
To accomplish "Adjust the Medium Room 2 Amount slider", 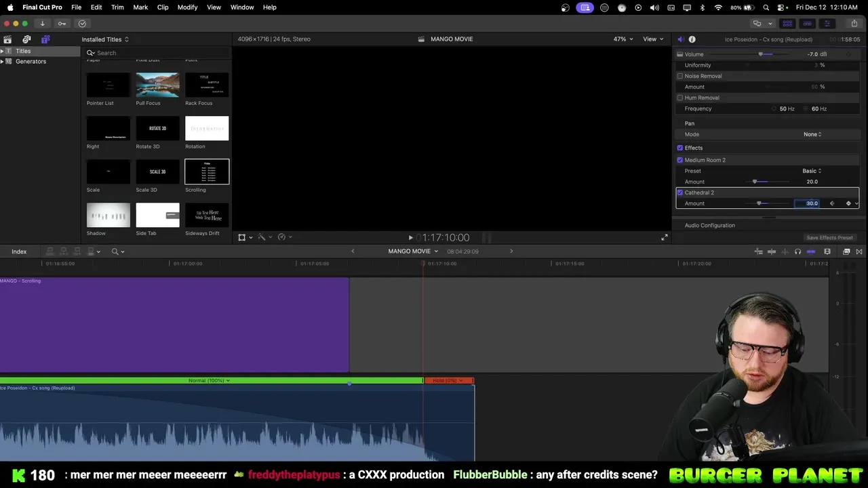I will [x=755, y=182].
